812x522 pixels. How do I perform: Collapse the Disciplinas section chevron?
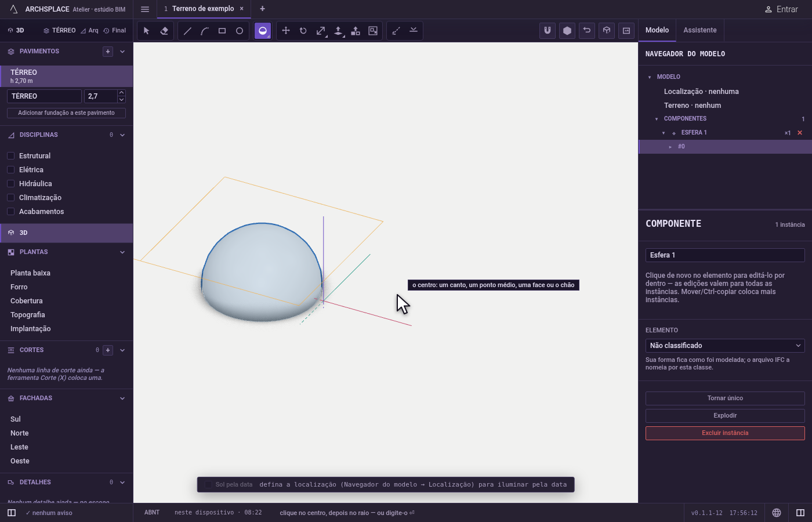122,135
